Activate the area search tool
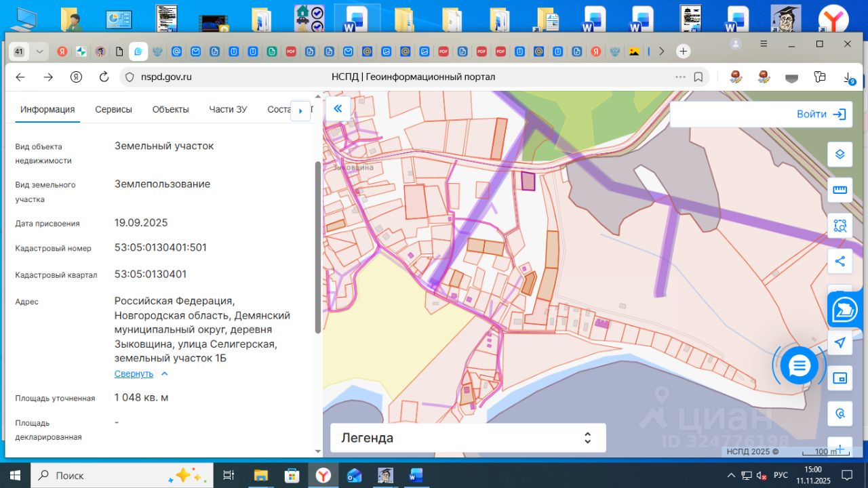 (x=840, y=226)
